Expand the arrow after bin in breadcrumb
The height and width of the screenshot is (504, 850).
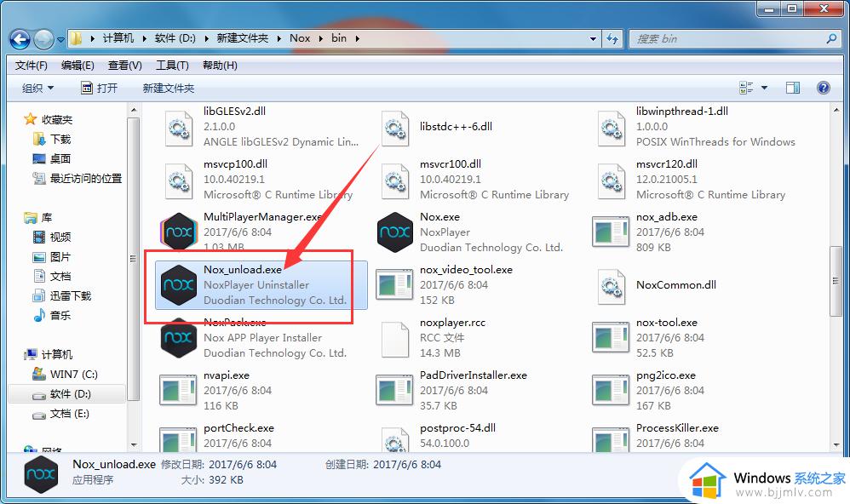click(x=357, y=38)
